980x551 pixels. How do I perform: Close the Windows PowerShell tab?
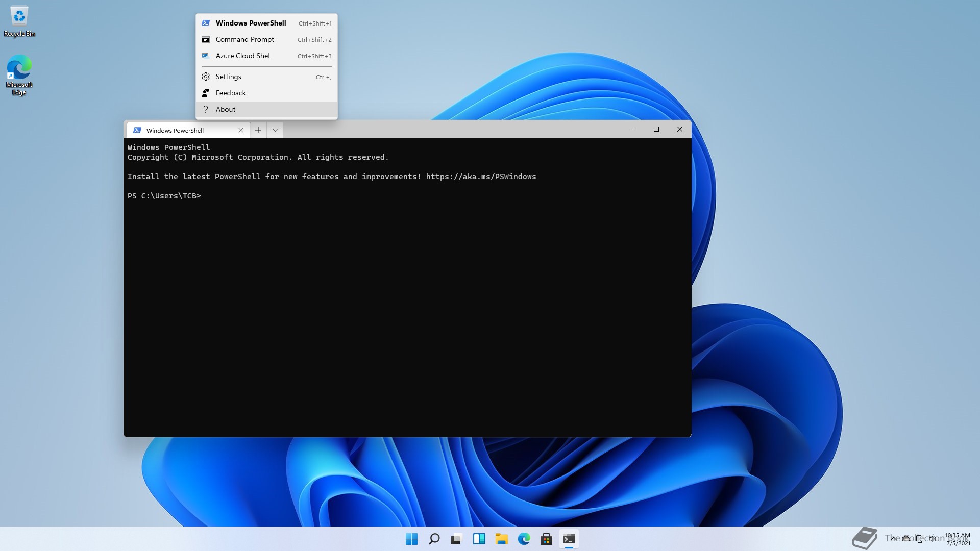pos(241,130)
